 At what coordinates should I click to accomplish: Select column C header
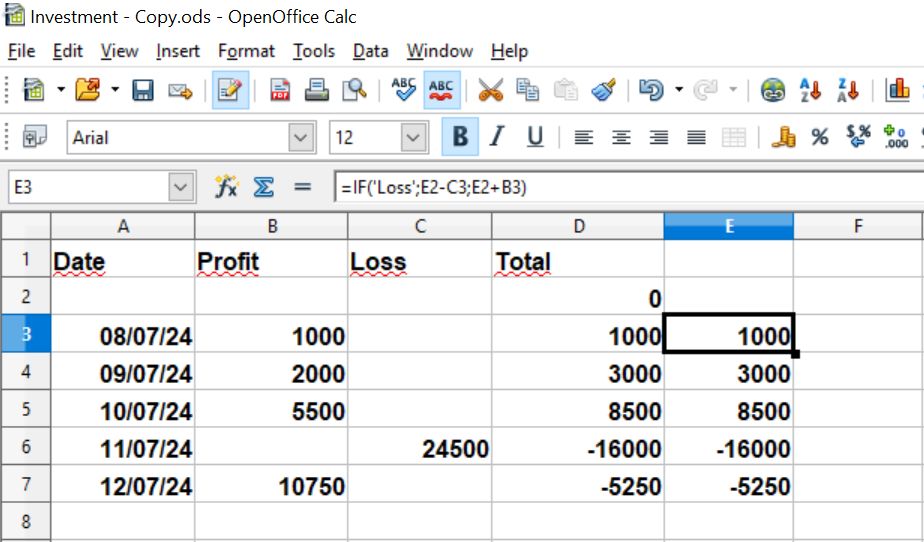tap(420, 226)
